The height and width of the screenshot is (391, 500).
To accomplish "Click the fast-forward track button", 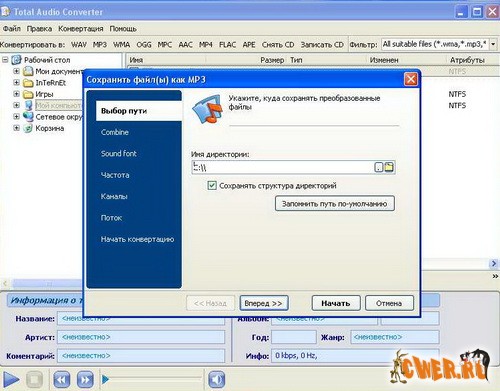I will [85, 379].
